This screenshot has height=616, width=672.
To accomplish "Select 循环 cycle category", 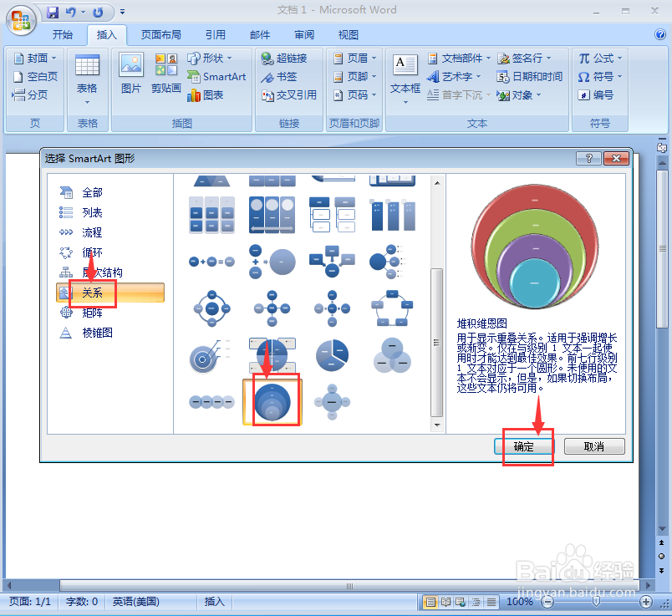I will [x=92, y=253].
